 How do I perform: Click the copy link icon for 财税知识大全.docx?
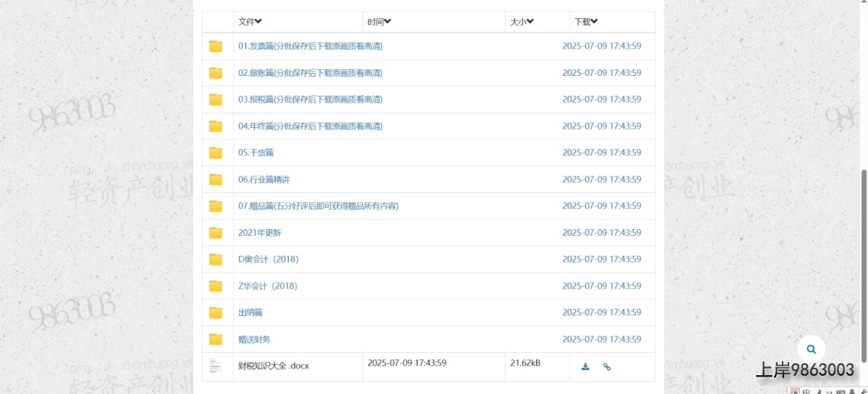click(607, 367)
